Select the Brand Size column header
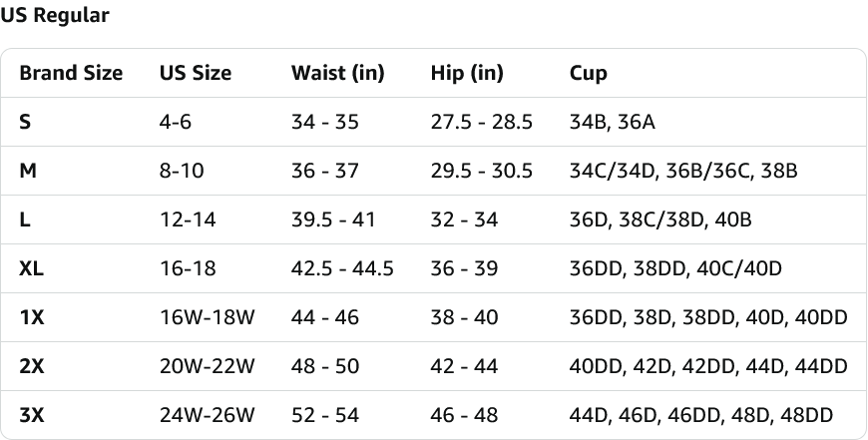Viewport: 868px width, 440px height. 71,73
